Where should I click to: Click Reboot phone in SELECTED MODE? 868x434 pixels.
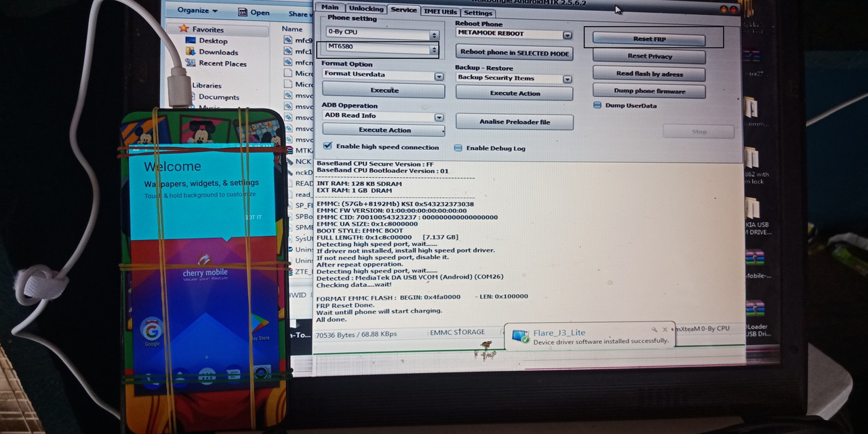[515, 53]
